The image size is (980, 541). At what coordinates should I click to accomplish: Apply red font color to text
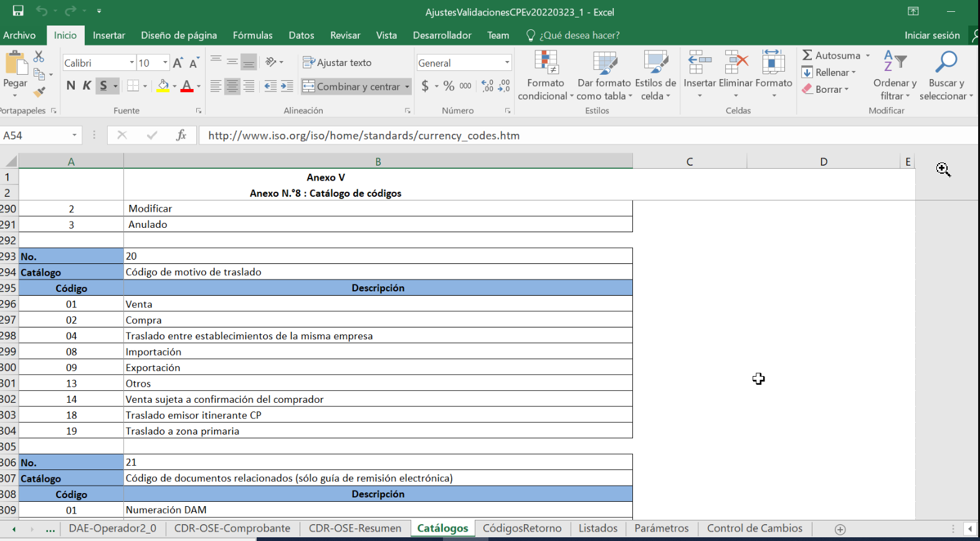coord(186,86)
